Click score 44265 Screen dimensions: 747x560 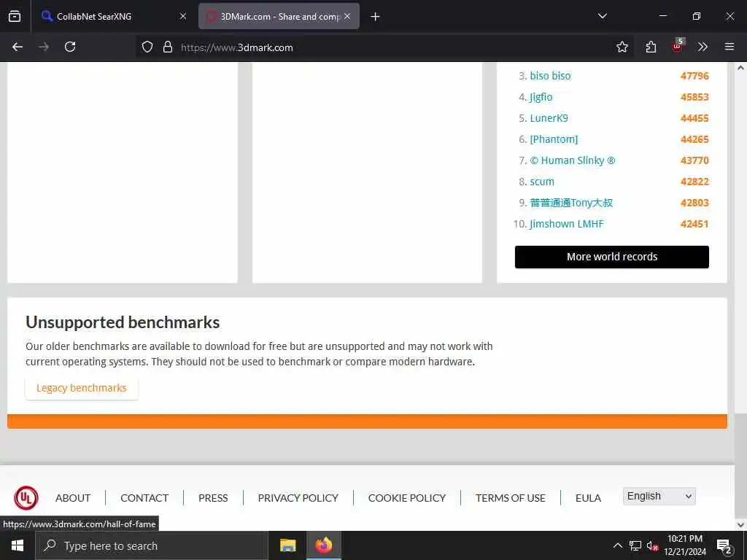[x=694, y=139]
